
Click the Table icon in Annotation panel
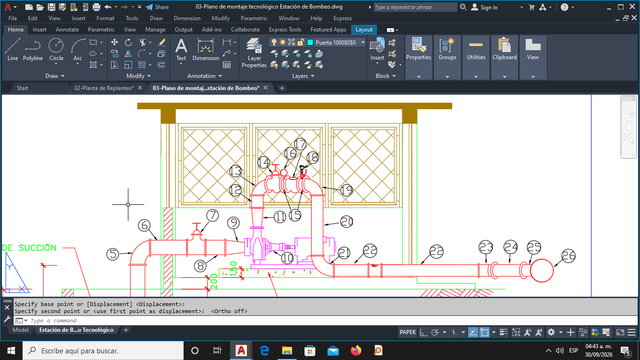(x=227, y=64)
